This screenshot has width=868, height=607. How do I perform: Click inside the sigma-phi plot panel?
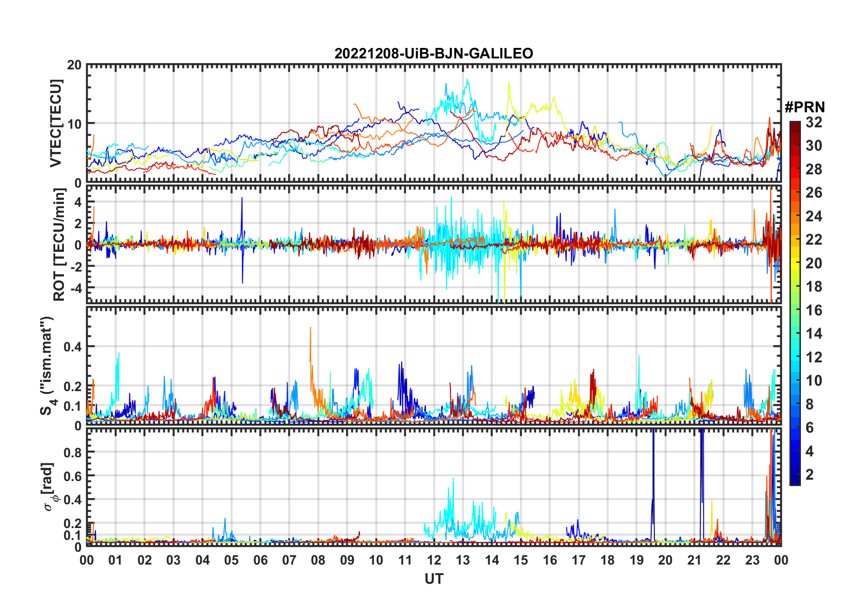[434, 487]
